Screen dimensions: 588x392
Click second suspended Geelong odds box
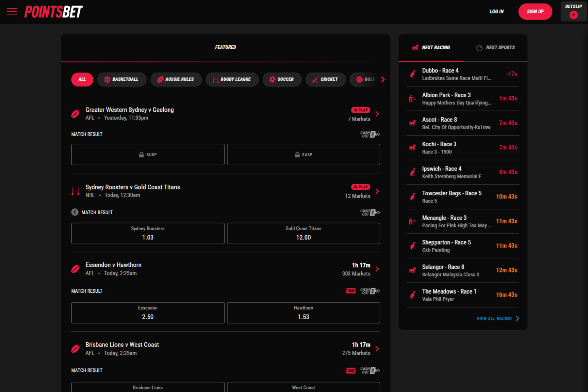click(x=303, y=155)
